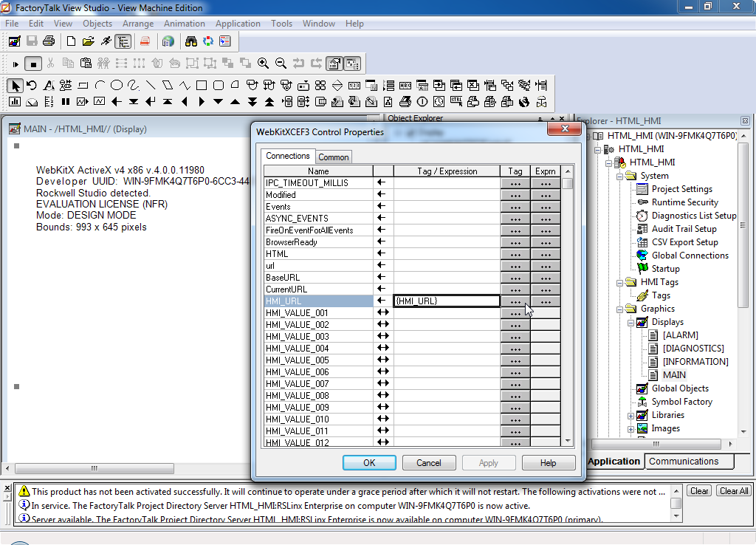Open Exprn editor for HMI_URL row

pyautogui.click(x=546, y=301)
